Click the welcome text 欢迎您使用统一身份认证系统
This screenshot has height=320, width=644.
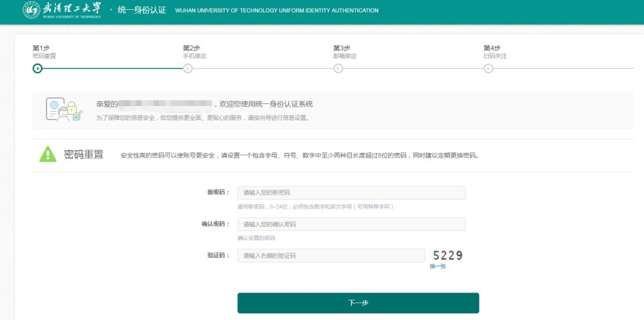pyautogui.click(x=267, y=104)
